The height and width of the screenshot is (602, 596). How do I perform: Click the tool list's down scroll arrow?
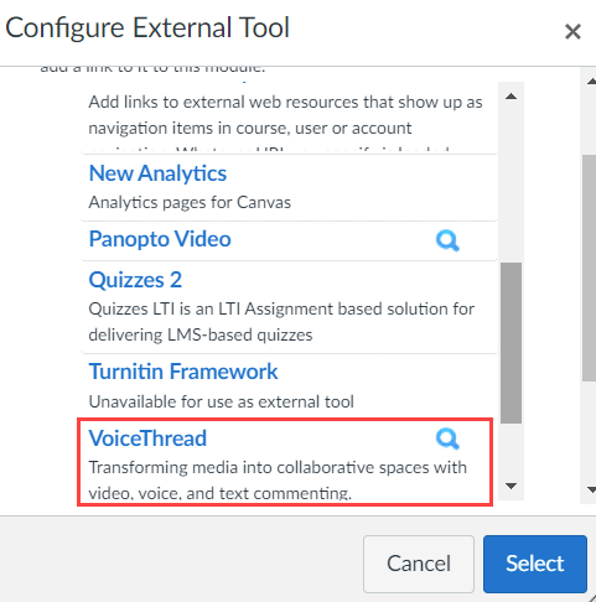[511, 486]
